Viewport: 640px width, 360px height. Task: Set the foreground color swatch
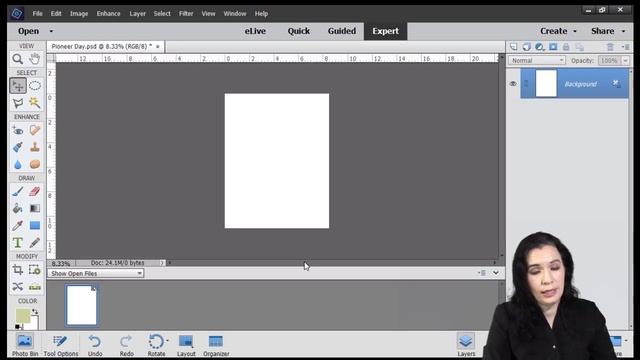[22, 316]
